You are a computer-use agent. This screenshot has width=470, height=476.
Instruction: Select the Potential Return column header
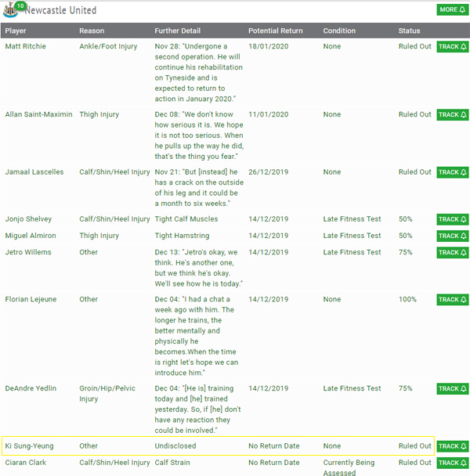[276, 31]
